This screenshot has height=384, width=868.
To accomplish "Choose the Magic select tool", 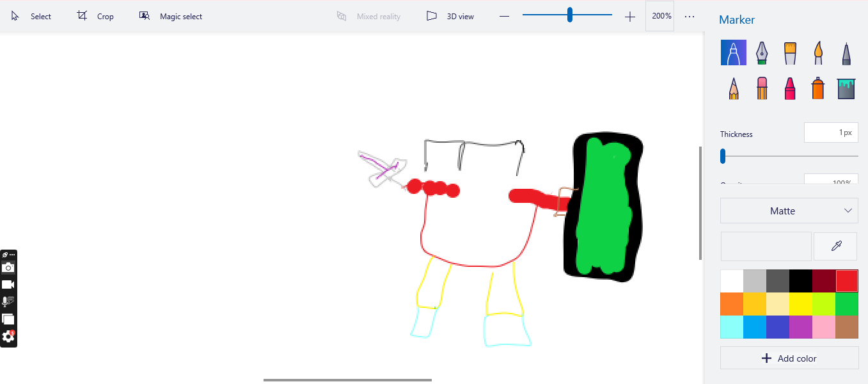I will (x=171, y=17).
